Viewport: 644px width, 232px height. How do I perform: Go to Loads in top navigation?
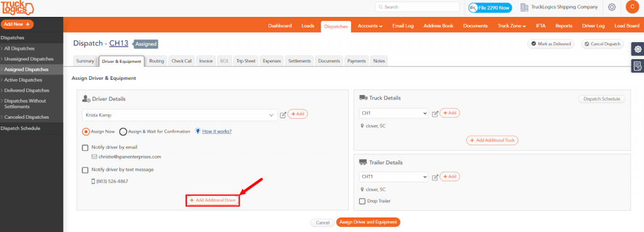point(308,25)
